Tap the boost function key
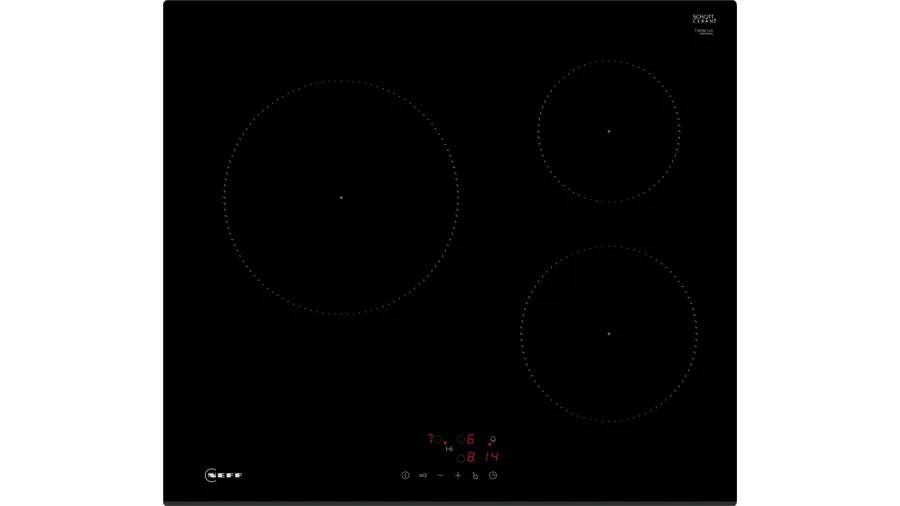 pos(423,476)
